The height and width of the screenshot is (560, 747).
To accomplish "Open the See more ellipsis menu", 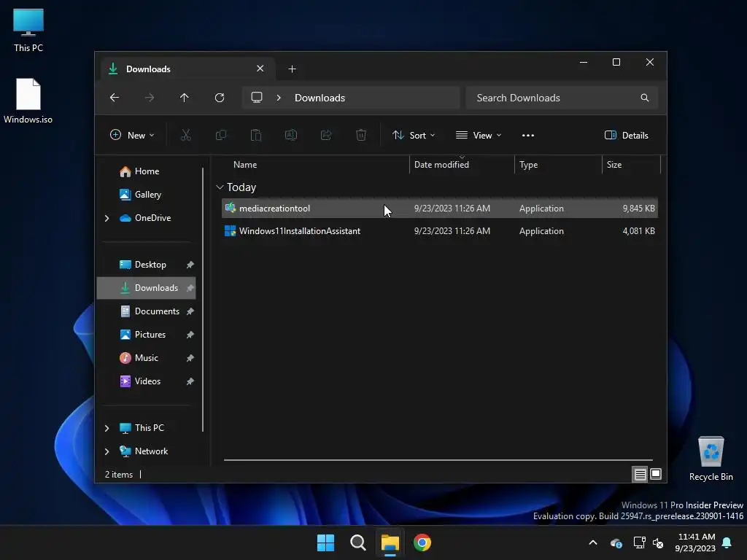I will [x=528, y=135].
